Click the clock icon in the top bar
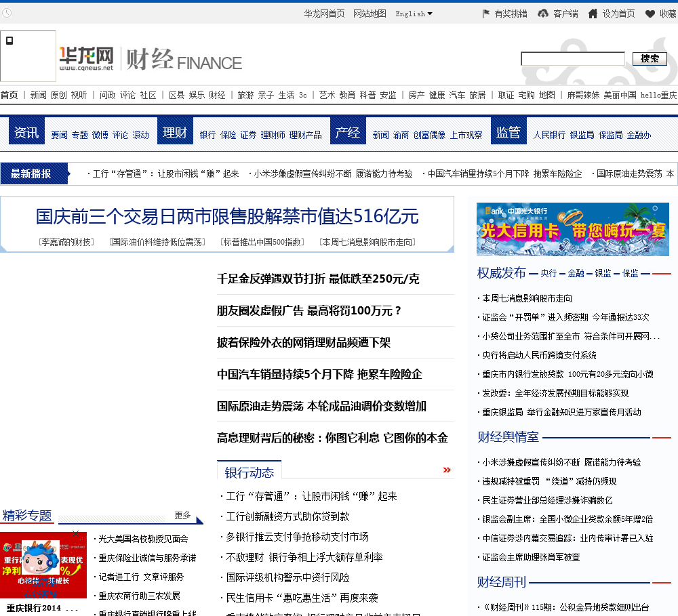Screen dimensions: 678x616 7,13
